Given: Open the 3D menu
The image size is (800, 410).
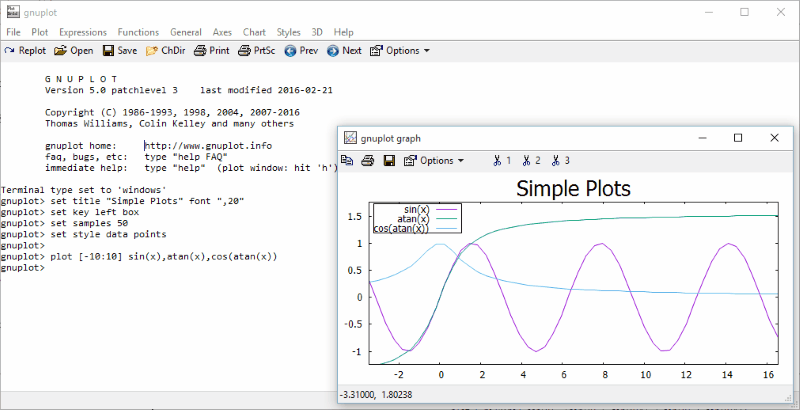Looking at the screenshot, I should click(317, 32).
